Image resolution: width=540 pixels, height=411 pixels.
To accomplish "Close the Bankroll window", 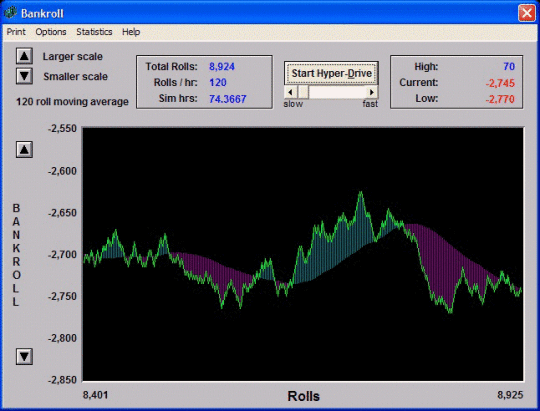I will pos(527,13).
